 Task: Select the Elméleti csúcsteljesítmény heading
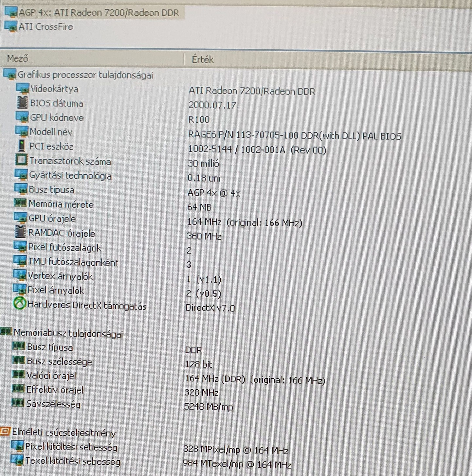(64, 432)
